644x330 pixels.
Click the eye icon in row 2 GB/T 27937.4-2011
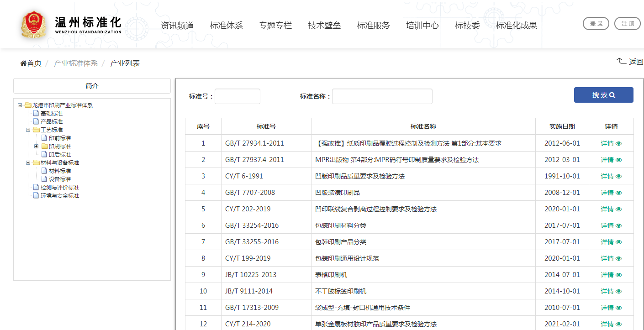click(x=619, y=160)
